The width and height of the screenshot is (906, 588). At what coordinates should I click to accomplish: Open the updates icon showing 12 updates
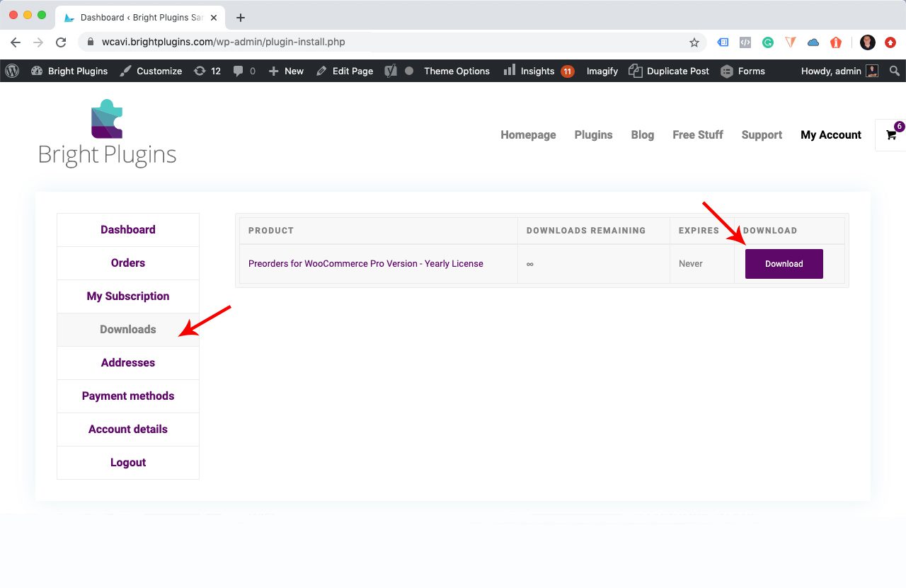coord(199,71)
